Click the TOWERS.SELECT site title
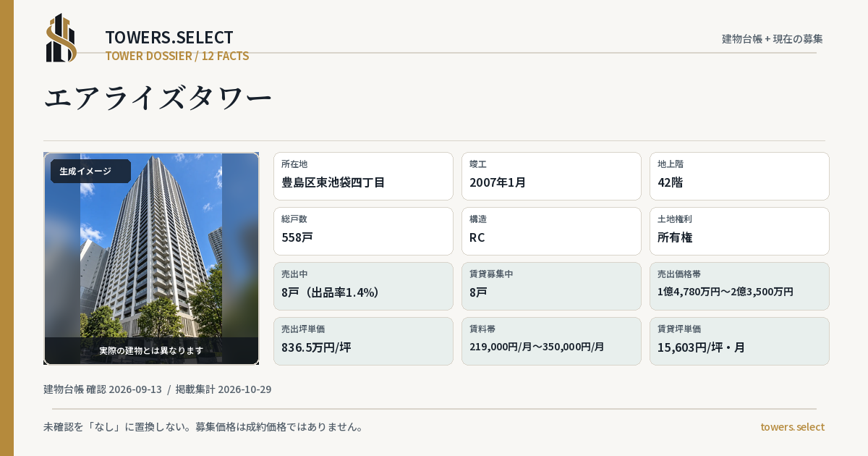 pos(169,38)
